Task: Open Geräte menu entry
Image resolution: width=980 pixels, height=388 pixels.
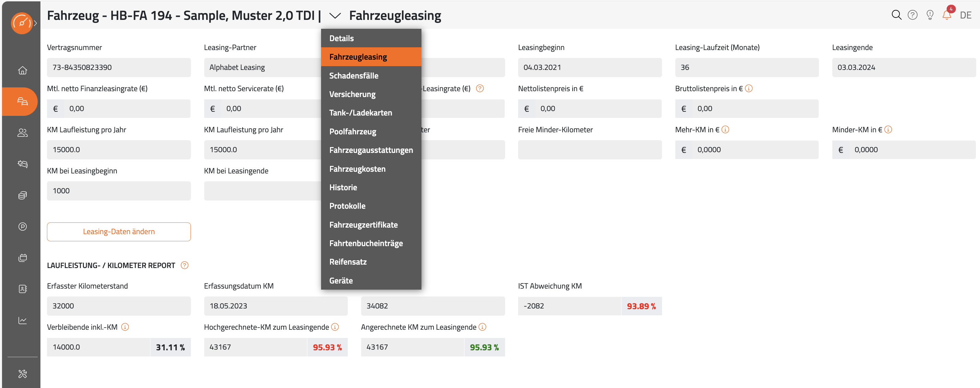Action: 371,280
